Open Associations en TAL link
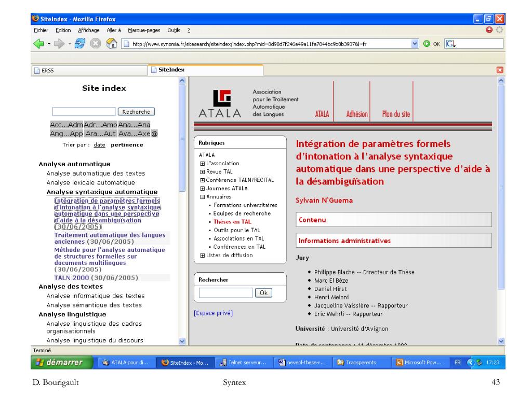Viewport: 532px width, 399px height. (x=239, y=238)
